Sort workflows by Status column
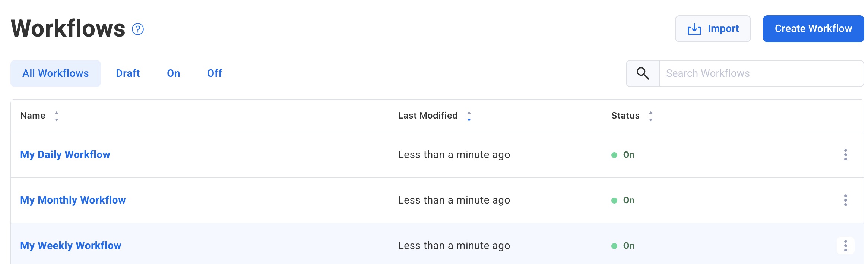 pos(651,116)
